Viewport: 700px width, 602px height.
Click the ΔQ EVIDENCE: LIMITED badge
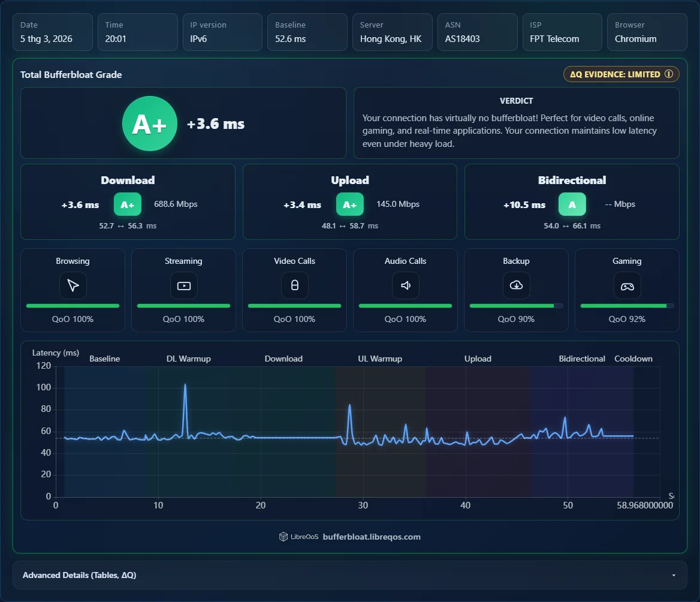(x=621, y=74)
